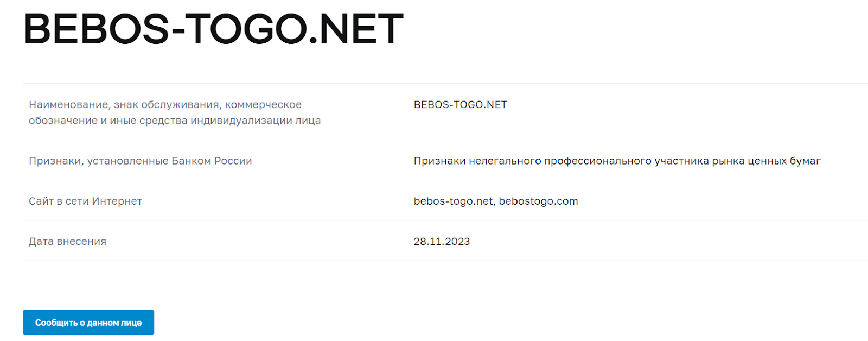868x341 pixels.
Task: Click the bebos-togo.net site address
Action: point(453,201)
